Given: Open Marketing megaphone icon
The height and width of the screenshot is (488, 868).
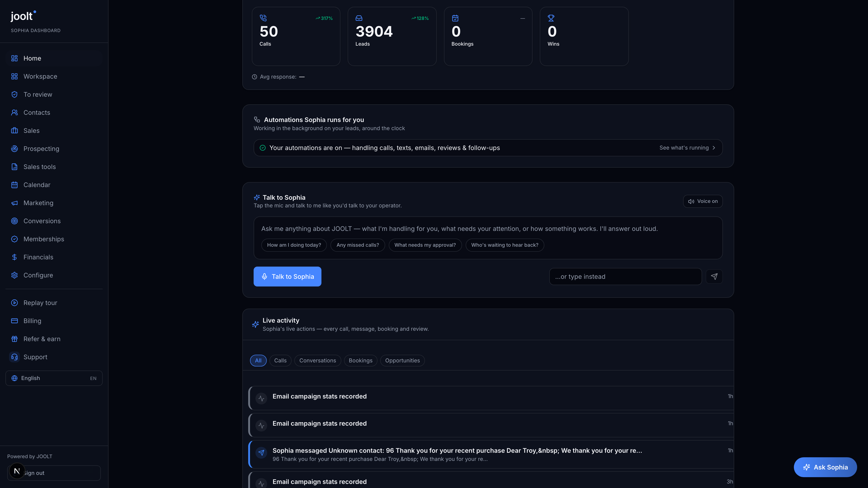Looking at the screenshot, I should tap(14, 203).
